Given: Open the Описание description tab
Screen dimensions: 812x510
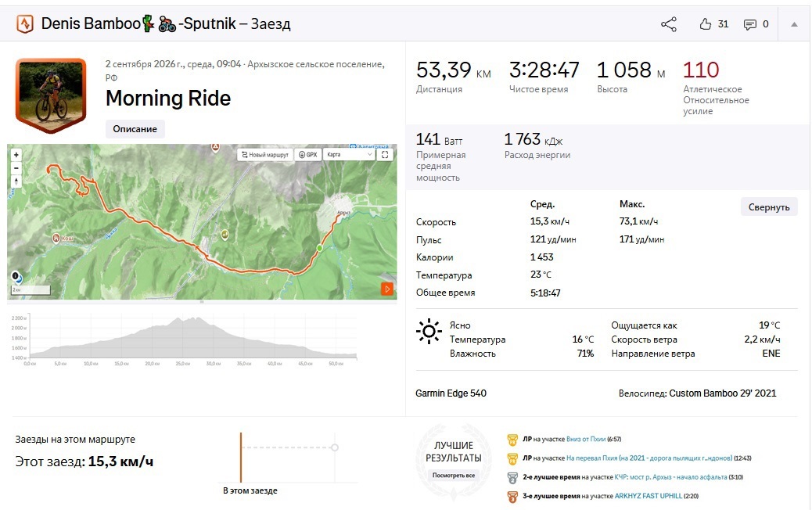Looking at the screenshot, I should (135, 129).
